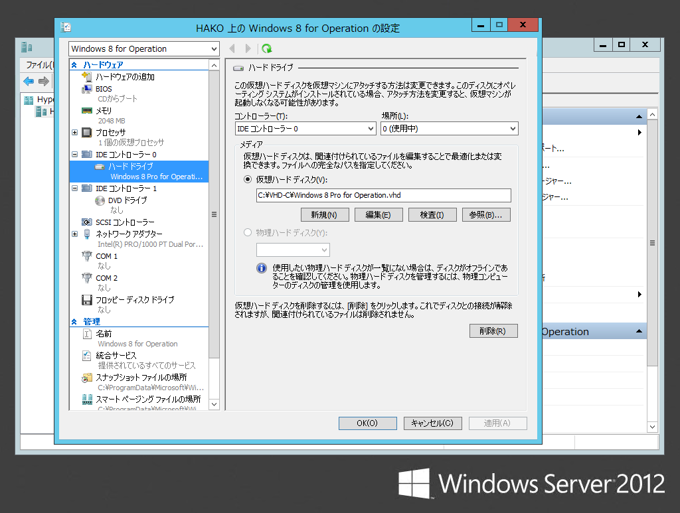Collapse the IDE コントローラー 1 node
Viewport: 680px width, 513px height.
coord(75,188)
